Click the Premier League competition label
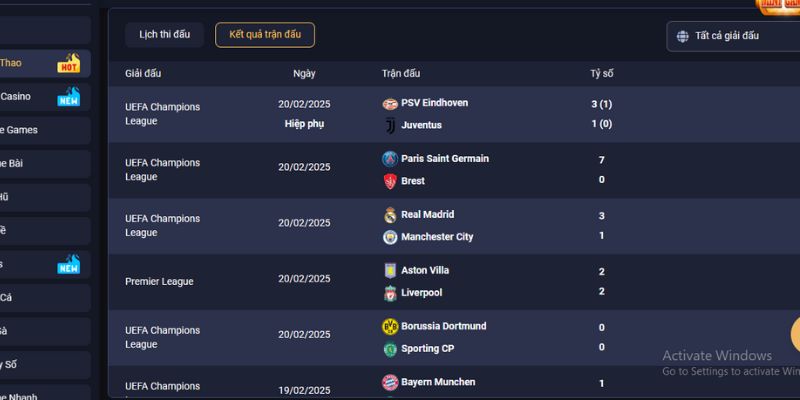Viewport: 800px width, 400px height. [159, 282]
